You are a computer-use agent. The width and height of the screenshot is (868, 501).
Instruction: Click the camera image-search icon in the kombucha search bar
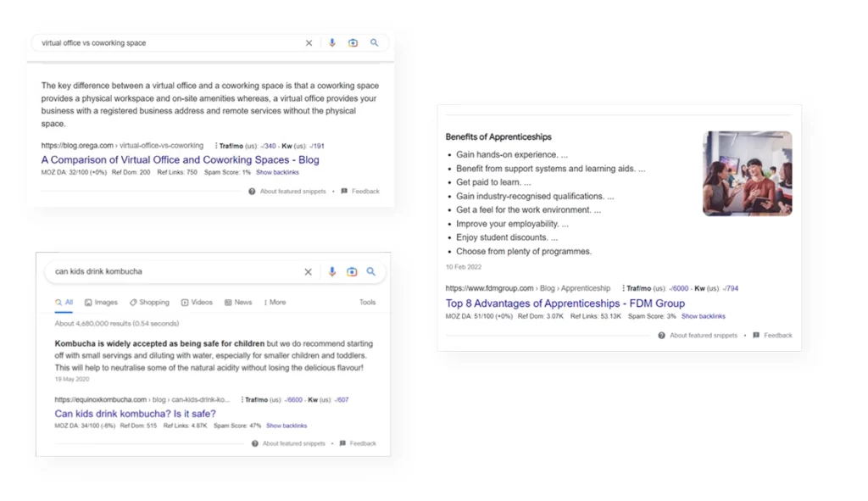(x=352, y=272)
